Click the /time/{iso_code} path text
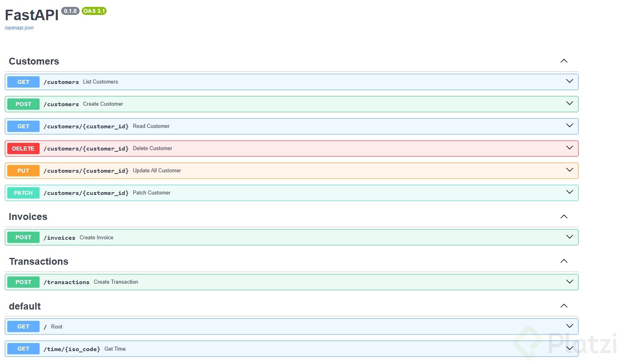This screenshot has height=364, width=623. pyautogui.click(x=72, y=349)
